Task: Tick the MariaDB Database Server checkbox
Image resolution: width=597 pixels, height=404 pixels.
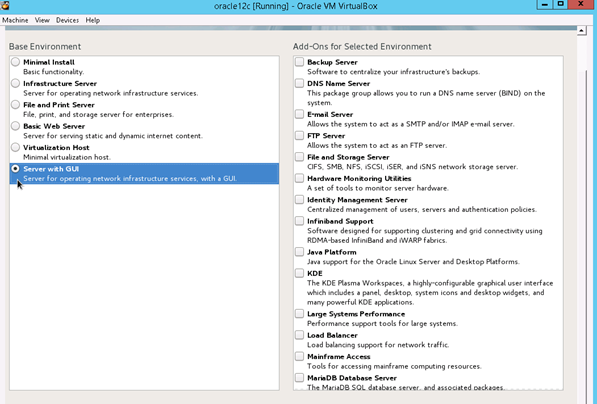Action: [300, 378]
